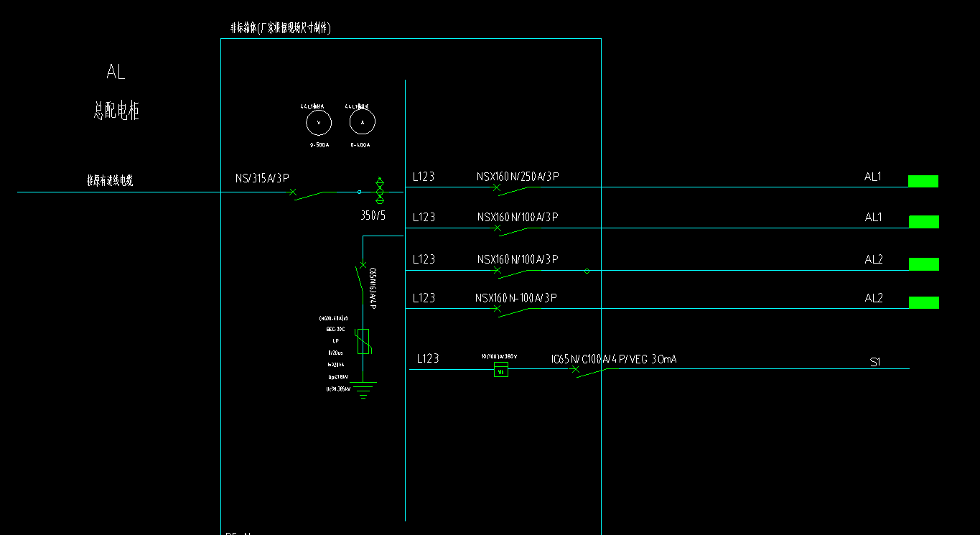This screenshot has height=535, width=980.
Task: Select the '接原有进线电缆' incoming cable label
Action: pos(110,181)
